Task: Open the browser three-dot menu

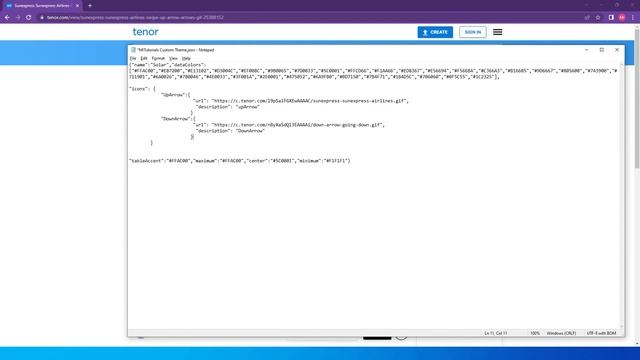Action: 633,18
